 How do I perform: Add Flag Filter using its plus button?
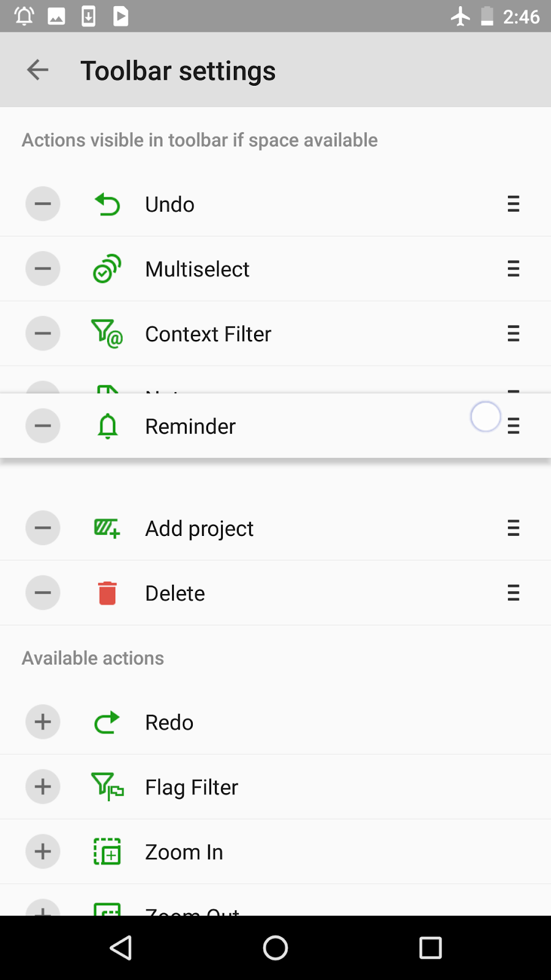pyautogui.click(x=43, y=787)
